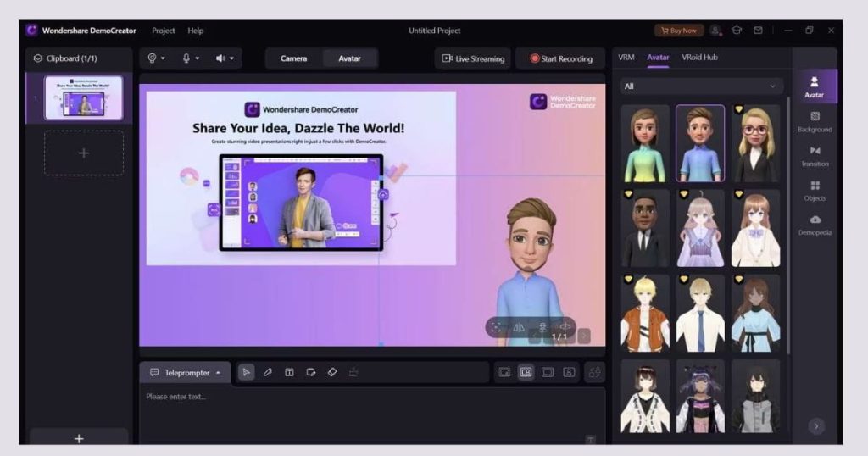This screenshot has height=456, width=868.
Task: Choose the Eraser tool
Action: tap(332, 372)
